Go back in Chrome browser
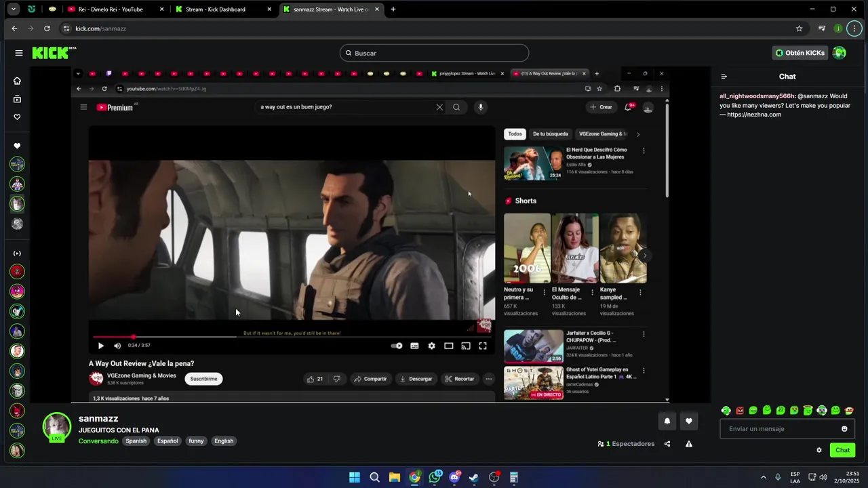The height and width of the screenshot is (488, 868). pos(14,28)
